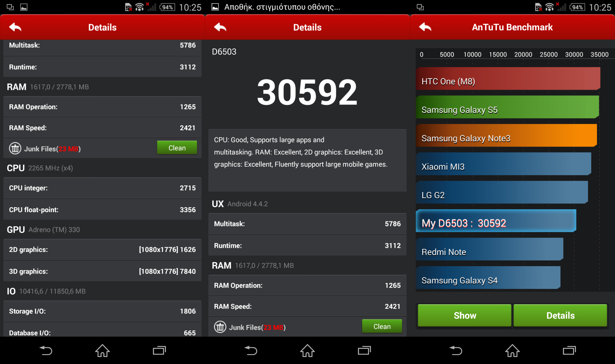Tap Android home nav button in middle screen
615x364 pixels.
click(307, 350)
